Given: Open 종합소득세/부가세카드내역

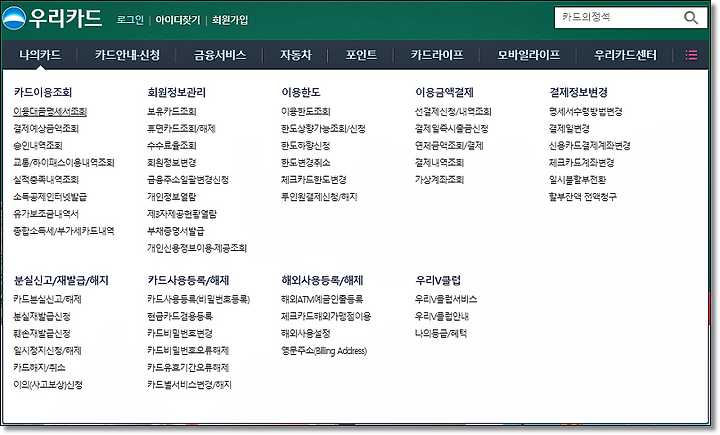Looking at the screenshot, I should [x=64, y=231].
